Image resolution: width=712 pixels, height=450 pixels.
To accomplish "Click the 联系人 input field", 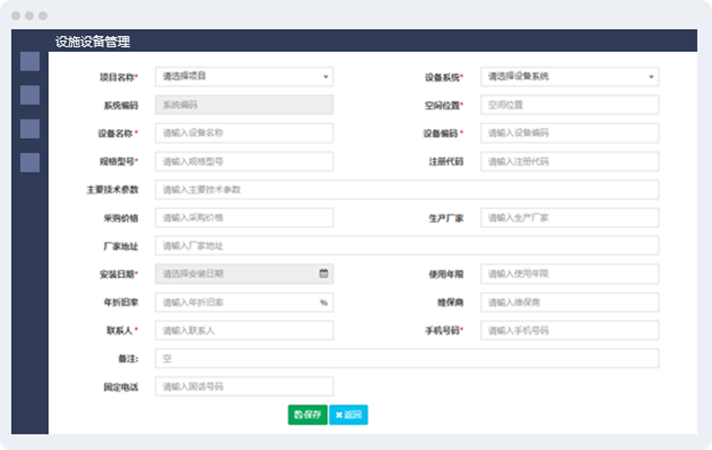I will pyautogui.click(x=244, y=331).
